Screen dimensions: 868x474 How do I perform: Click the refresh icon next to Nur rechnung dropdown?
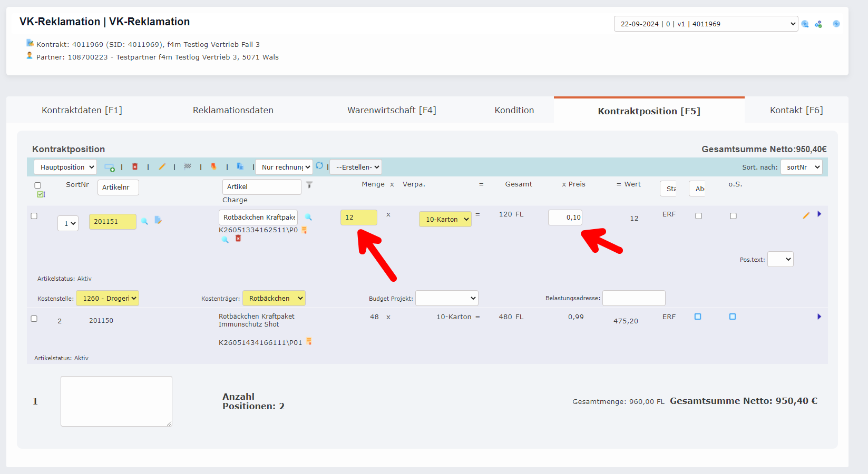point(320,165)
